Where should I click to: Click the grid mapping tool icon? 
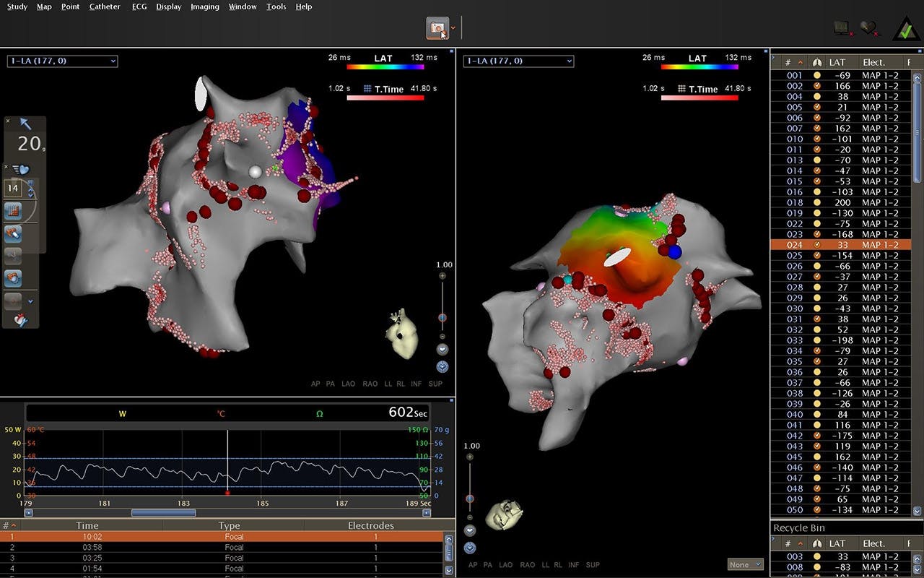pos(13,211)
